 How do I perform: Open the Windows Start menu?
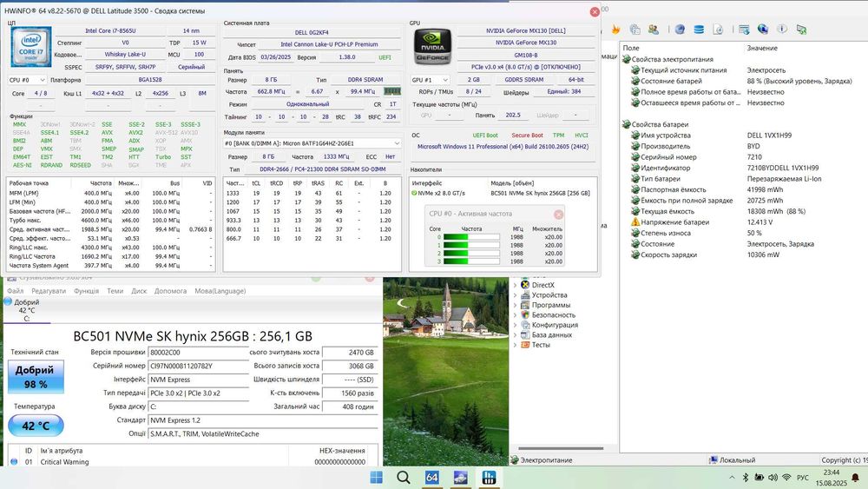coord(377,478)
